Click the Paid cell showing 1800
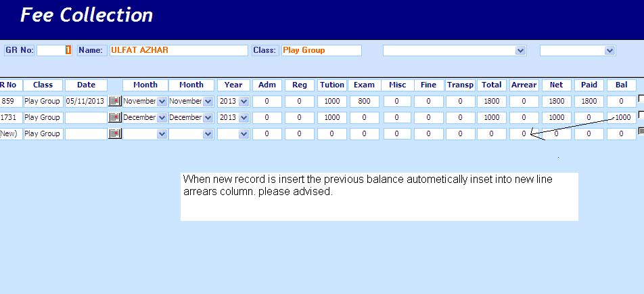The image size is (644, 294). click(589, 101)
